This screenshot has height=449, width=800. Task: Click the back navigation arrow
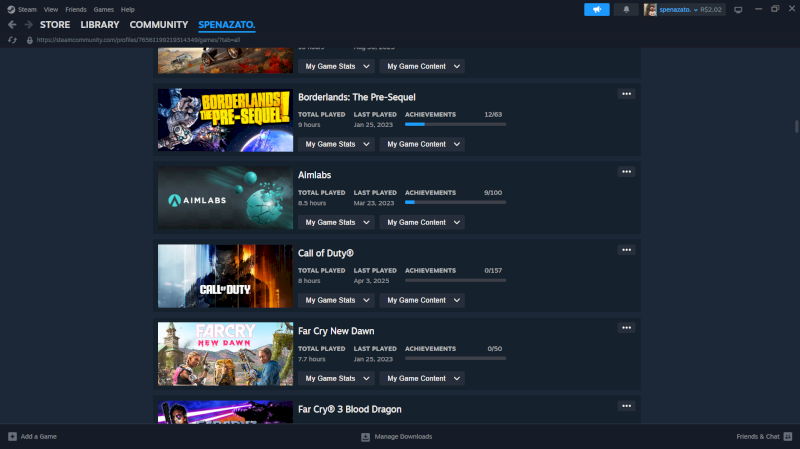point(12,24)
